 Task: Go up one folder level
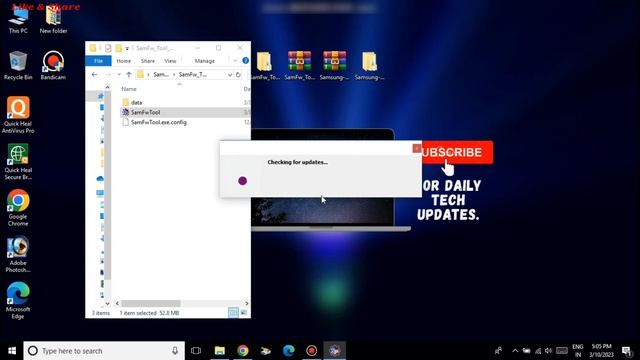[x=129, y=75]
